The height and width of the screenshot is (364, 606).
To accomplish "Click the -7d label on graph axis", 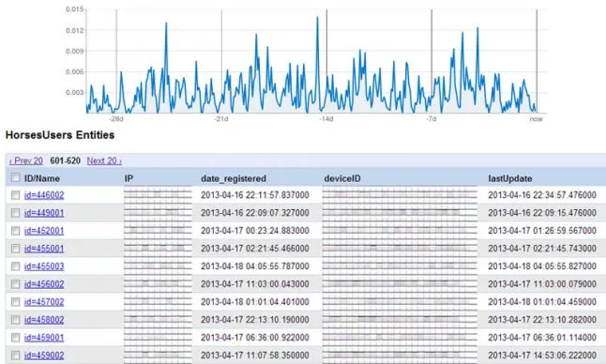I will [432, 119].
